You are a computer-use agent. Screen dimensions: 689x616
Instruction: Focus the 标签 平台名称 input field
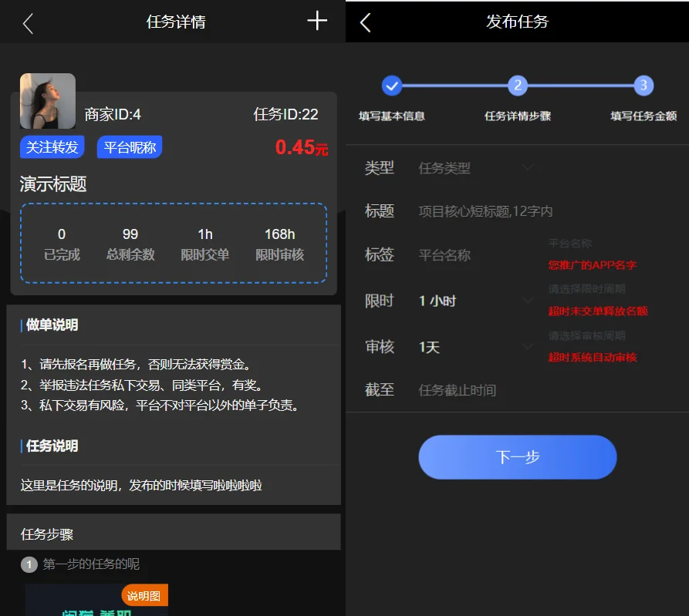(478, 255)
